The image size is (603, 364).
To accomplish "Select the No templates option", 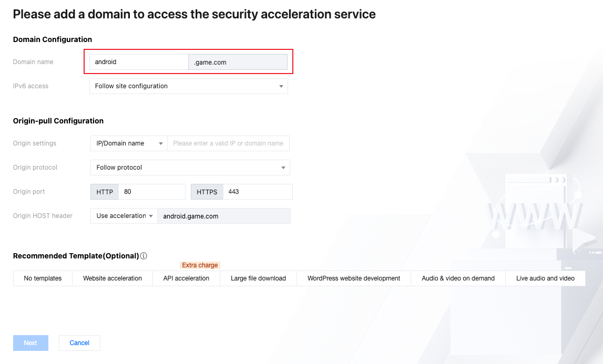I will pyautogui.click(x=43, y=278).
